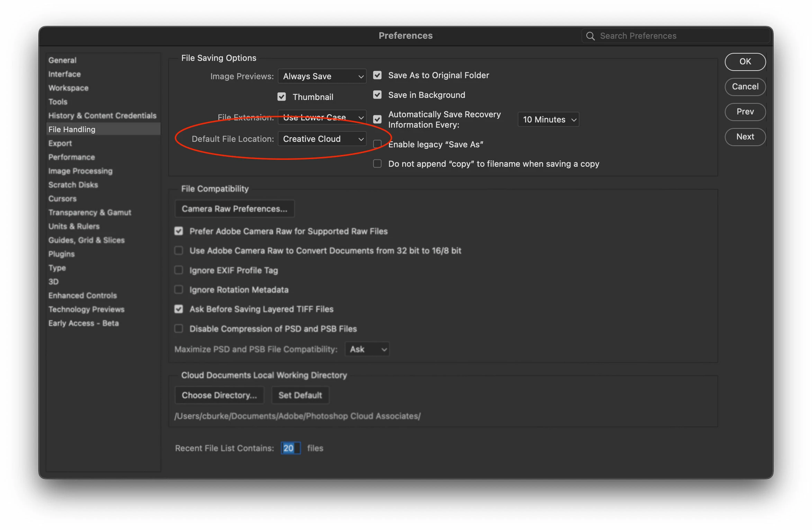Go to Units & Rulers preferences
Image resolution: width=812 pixels, height=530 pixels.
point(74,226)
